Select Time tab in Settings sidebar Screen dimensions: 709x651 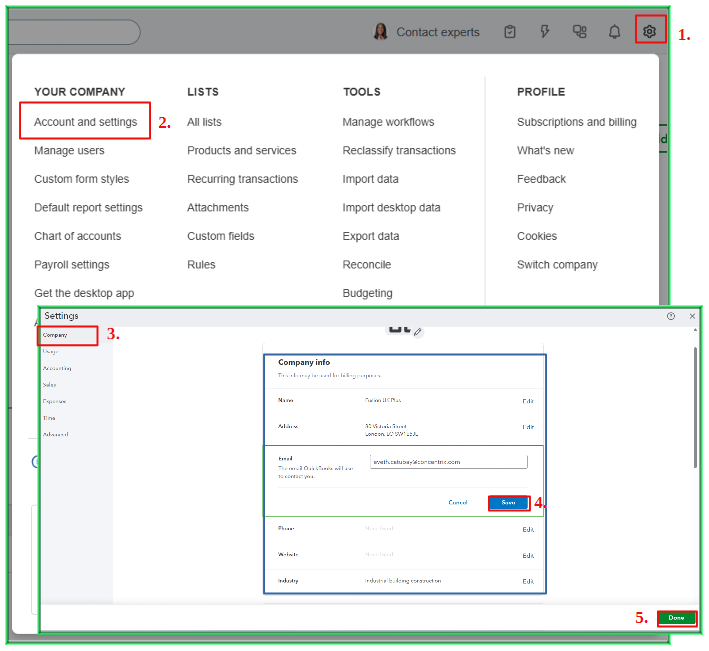pyautogui.click(x=49, y=418)
